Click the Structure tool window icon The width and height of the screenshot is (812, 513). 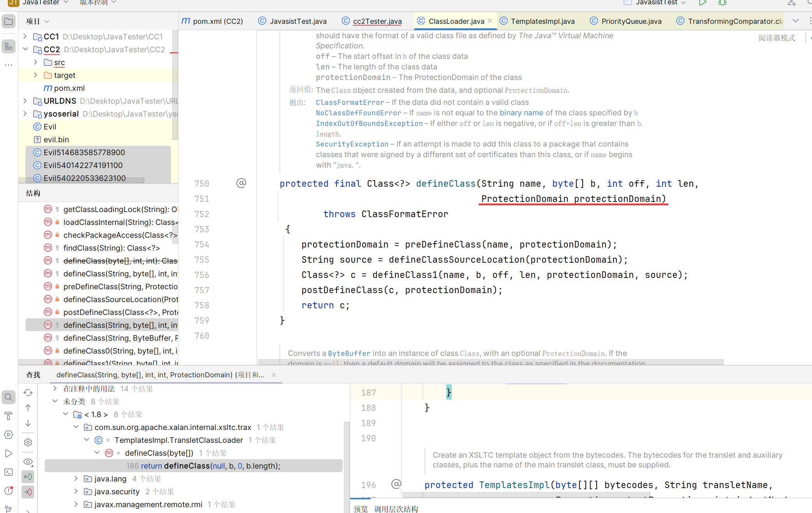[x=8, y=47]
